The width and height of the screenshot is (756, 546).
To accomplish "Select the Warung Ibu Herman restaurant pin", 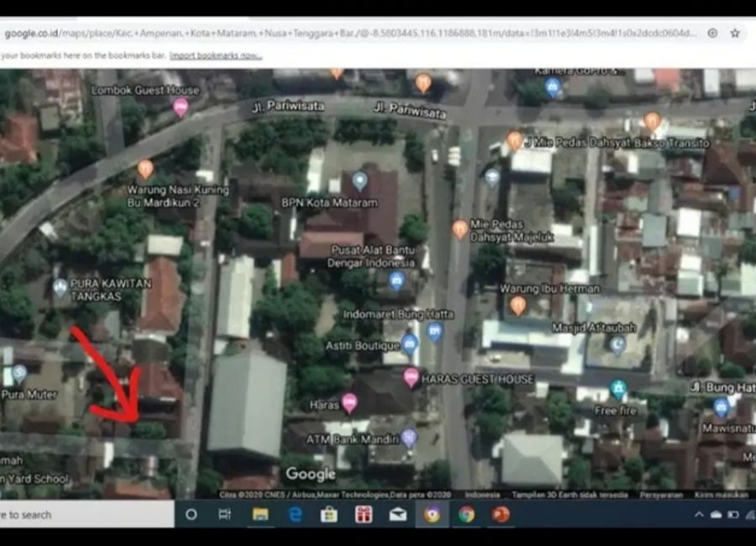I will (x=517, y=306).
